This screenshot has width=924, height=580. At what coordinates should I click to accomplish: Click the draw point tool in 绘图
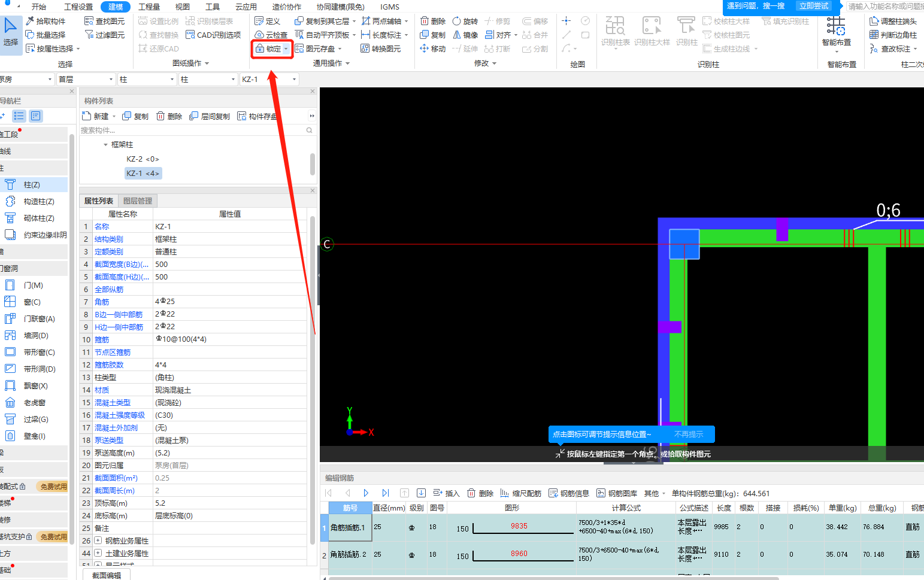point(566,21)
